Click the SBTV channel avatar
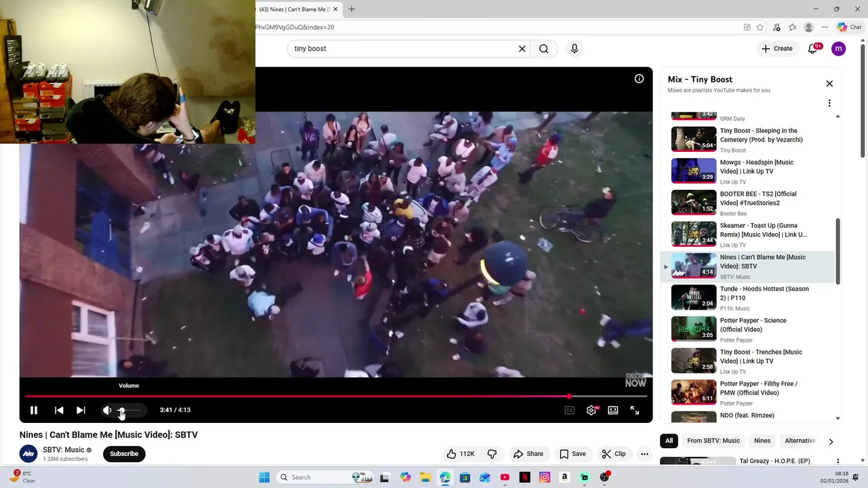 click(28, 453)
